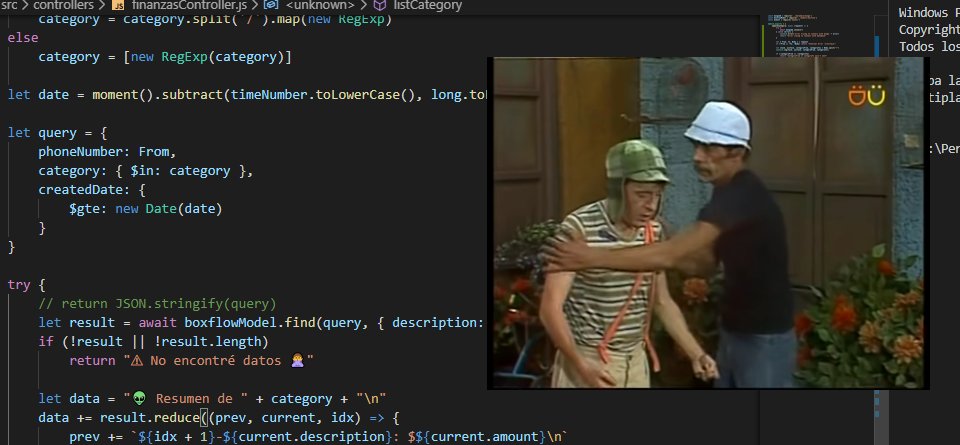Click the 'let date = moment().subtract' line
960x445 pixels.
coord(247,95)
